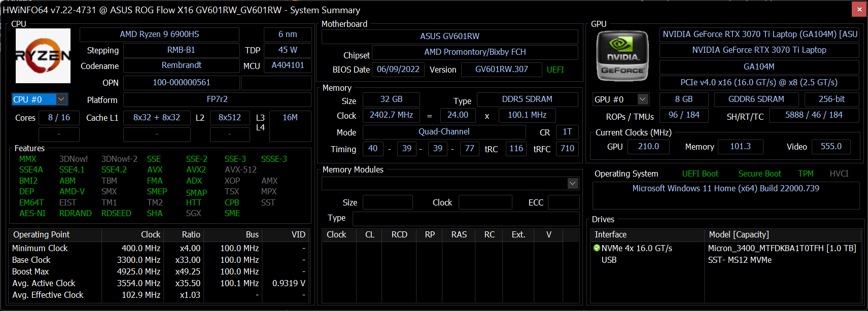The image size is (868, 311).
Task: Select the BIOS version GV601RW.307 field
Action: pos(501,70)
